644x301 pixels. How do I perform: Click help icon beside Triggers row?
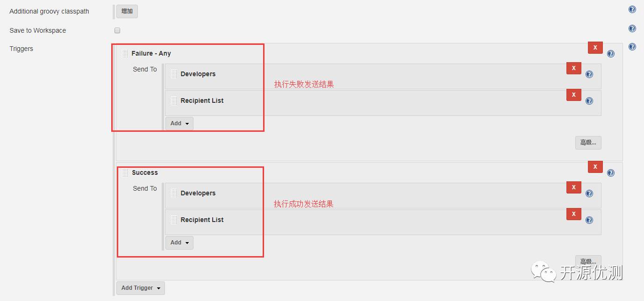point(632,47)
